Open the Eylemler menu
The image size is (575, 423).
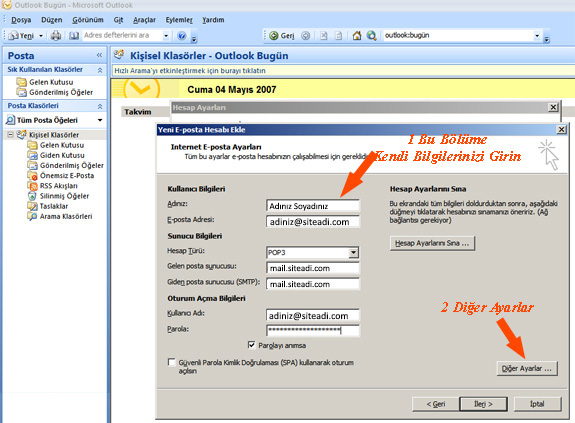179,20
